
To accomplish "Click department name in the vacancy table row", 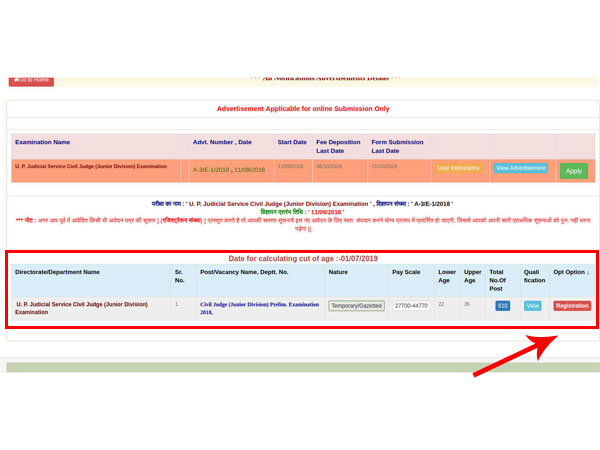I will coord(82,308).
